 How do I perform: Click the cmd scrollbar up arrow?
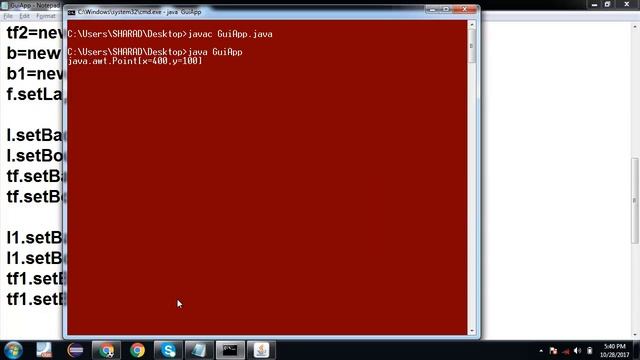pos(472,25)
